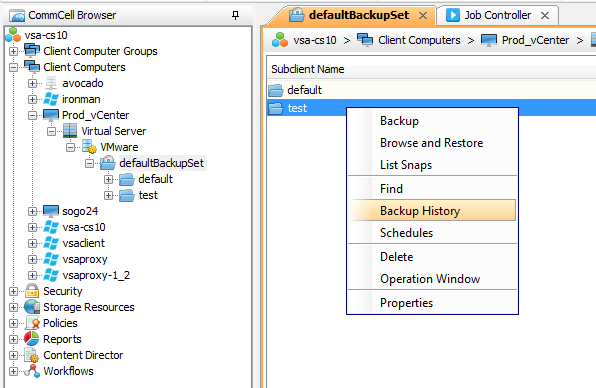Image resolution: width=596 pixels, height=388 pixels.
Task: Expand the Storage Resources node
Action: [x=13, y=307]
